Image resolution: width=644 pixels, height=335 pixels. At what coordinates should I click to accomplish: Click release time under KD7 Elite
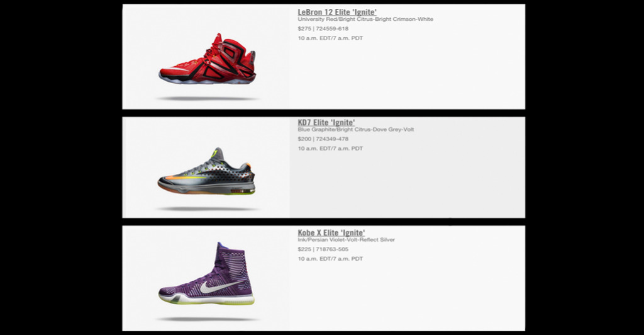click(330, 149)
